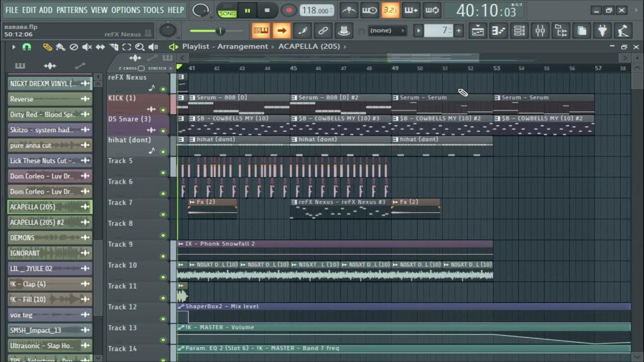Select the Delete tool in the playlist toolbar

pos(74,46)
